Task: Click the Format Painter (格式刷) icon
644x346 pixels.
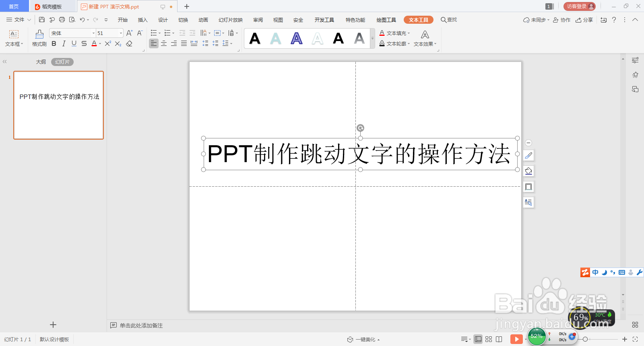Action: (39, 38)
